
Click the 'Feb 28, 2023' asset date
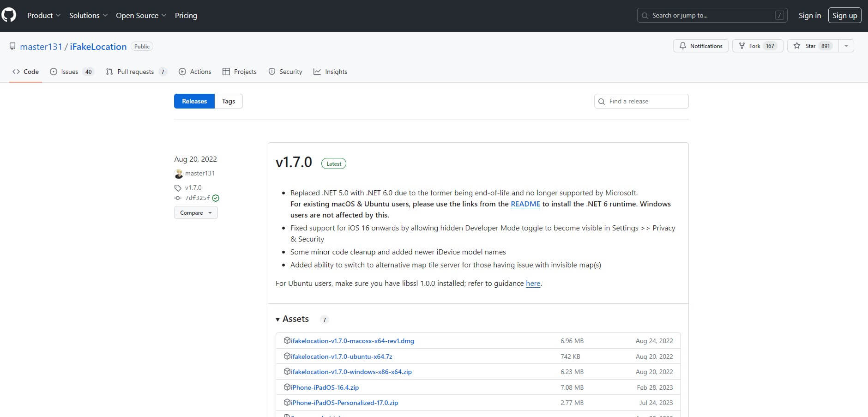click(x=655, y=387)
